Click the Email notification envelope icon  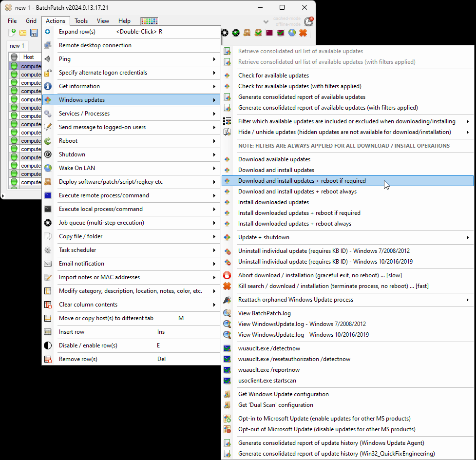pos(48,264)
